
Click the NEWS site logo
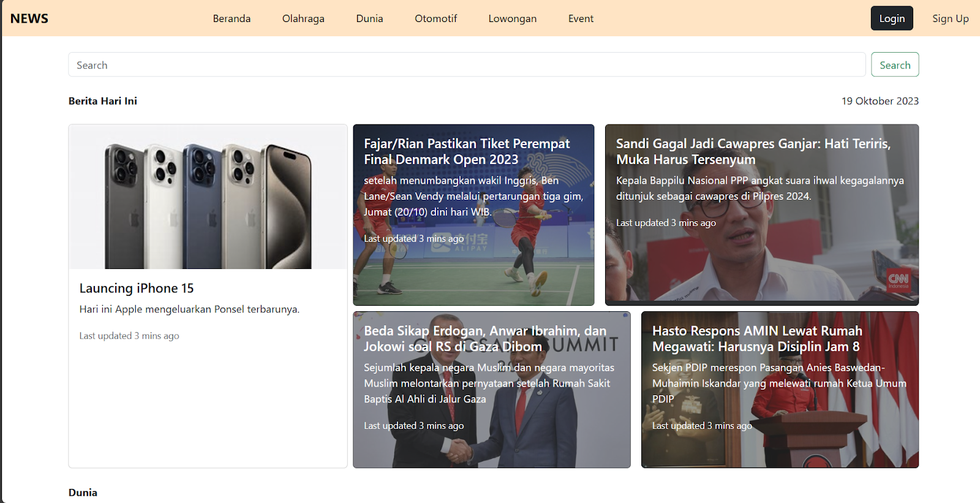coord(29,18)
